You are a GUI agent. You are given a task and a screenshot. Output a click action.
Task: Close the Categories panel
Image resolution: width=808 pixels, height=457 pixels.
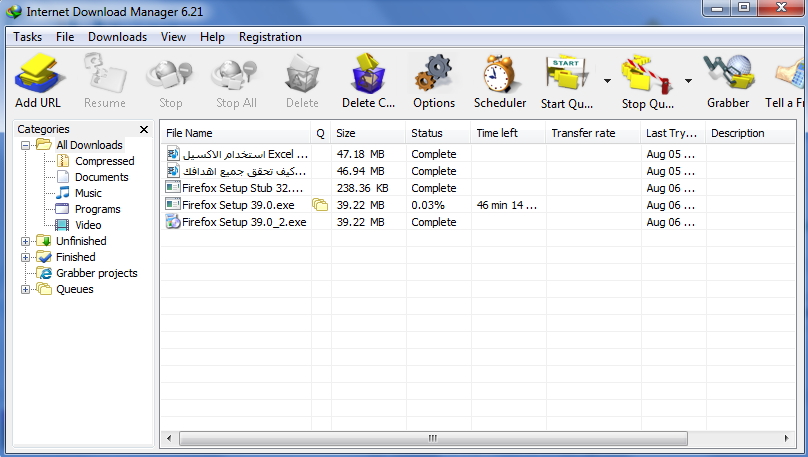(144, 129)
